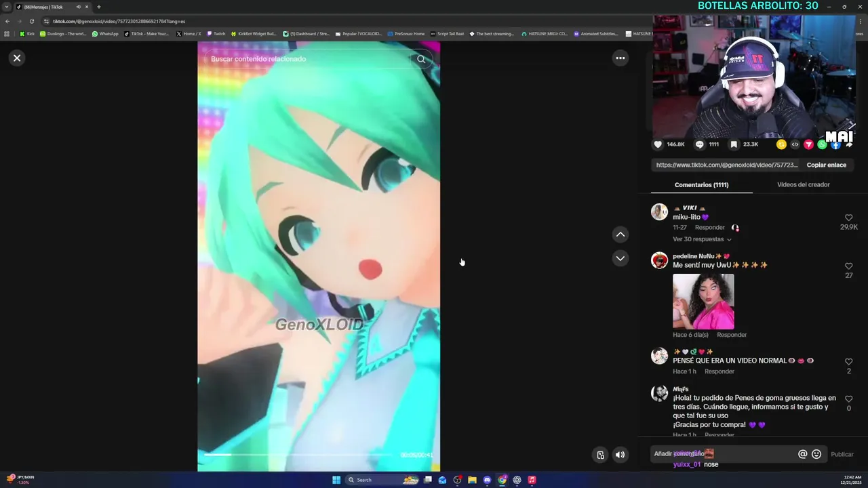Open the Windows Start menu
Screen dimensions: 868x488
click(x=336, y=480)
